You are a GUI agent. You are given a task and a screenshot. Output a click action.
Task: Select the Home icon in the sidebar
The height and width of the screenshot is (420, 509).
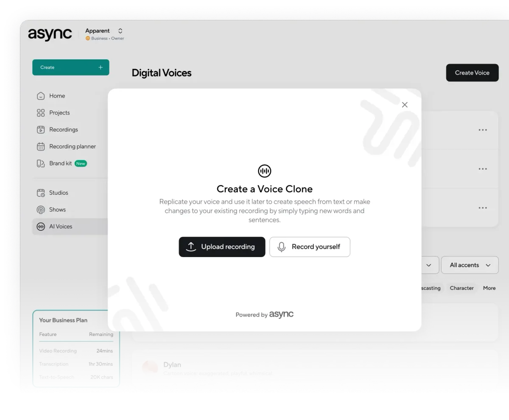41,96
